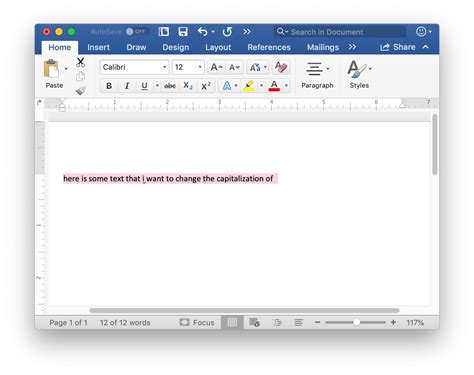The height and width of the screenshot is (375, 474).
Task: Show more ribbon tabs after Mailings
Action: (x=352, y=47)
